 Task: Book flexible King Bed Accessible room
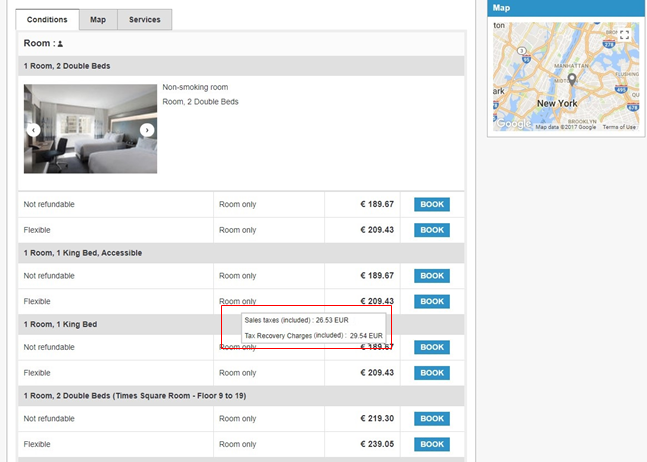coord(431,301)
